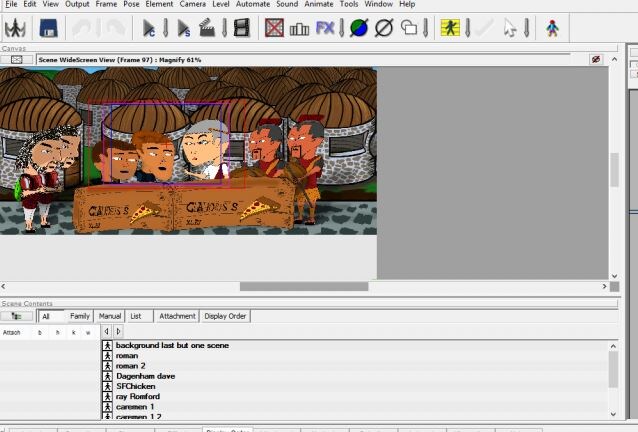Open the Sound menu

pos(287,4)
